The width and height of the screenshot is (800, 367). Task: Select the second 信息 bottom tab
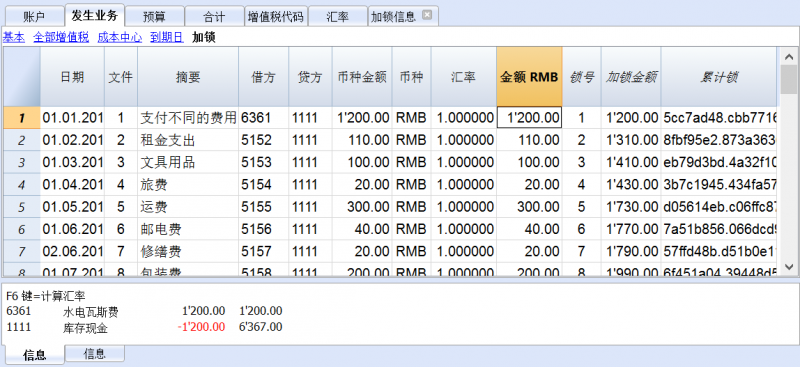95,353
